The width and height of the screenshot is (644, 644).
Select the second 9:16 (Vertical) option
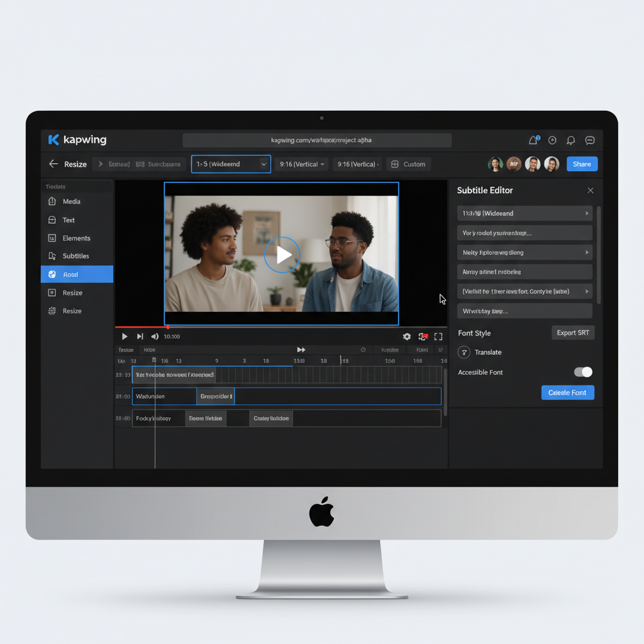click(358, 164)
